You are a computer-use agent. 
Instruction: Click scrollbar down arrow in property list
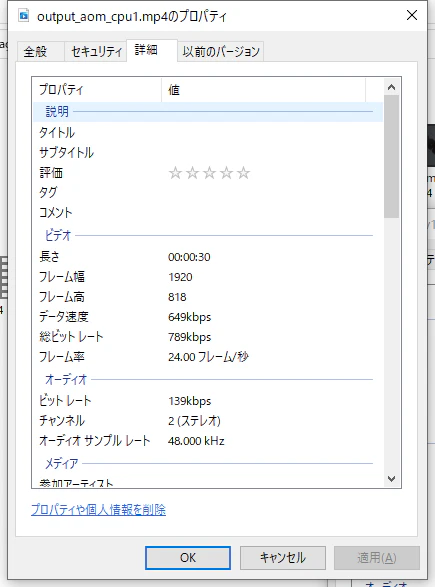tap(392, 479)
